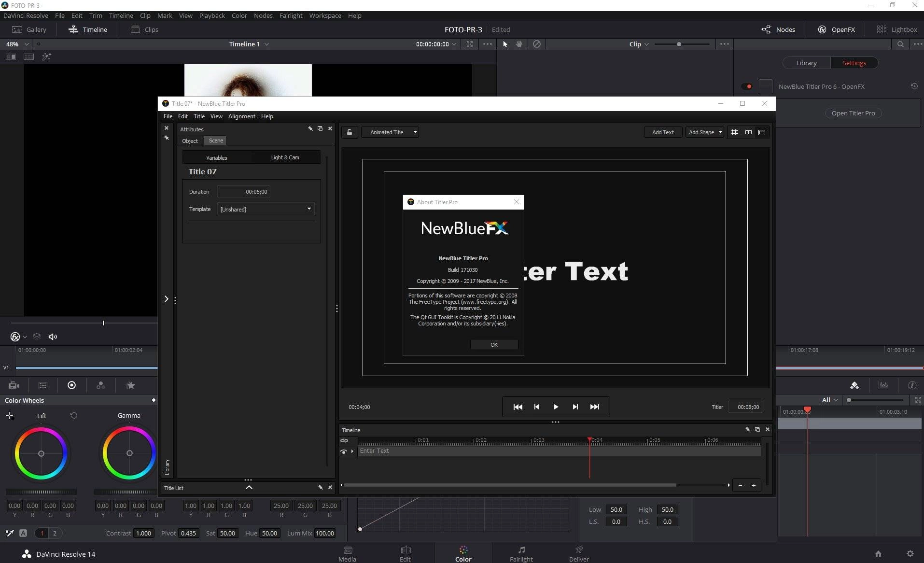Select the arrow pointer tool in node editor

click(505, 44)
